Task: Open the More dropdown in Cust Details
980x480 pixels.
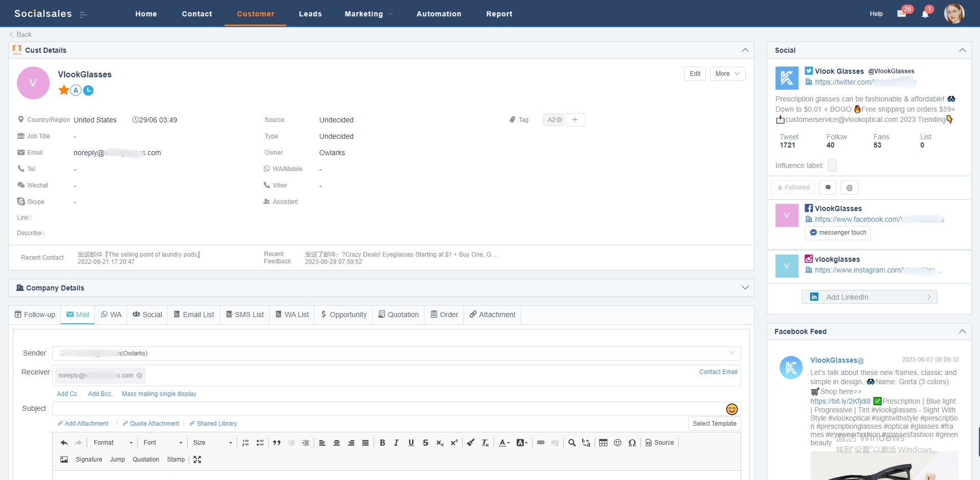Action: (x=727, y=74)
